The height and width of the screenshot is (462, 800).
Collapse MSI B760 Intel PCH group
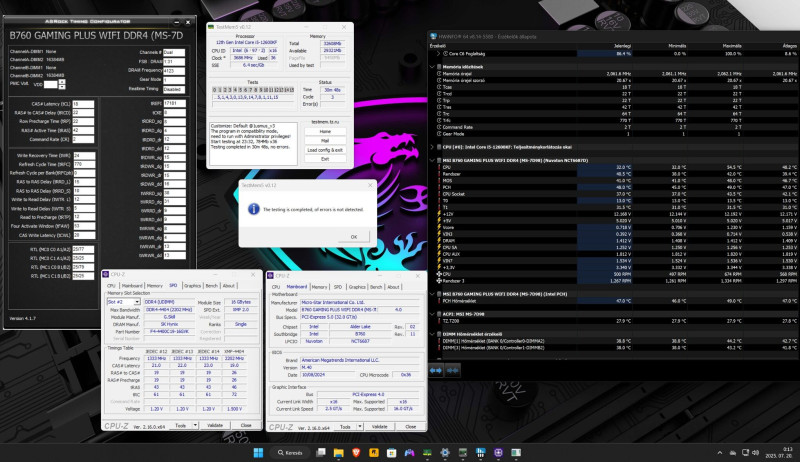(432, 294)
